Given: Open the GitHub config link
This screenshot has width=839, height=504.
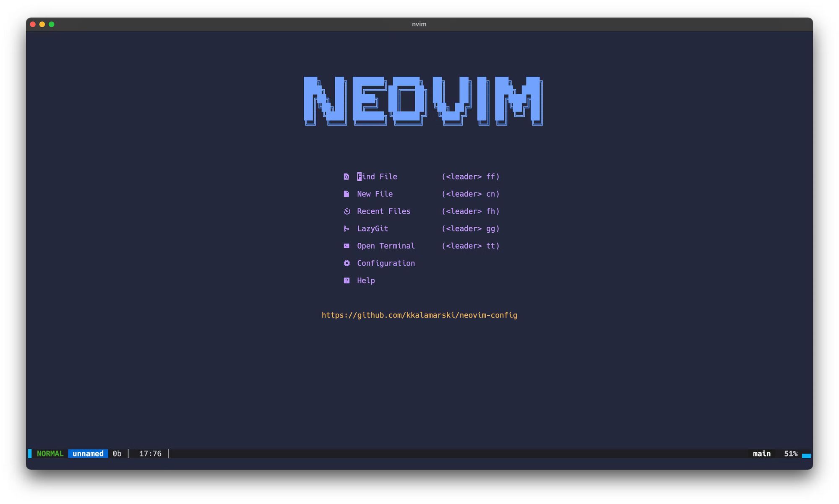Looking at the screenshot, I should tap(419, 315).
